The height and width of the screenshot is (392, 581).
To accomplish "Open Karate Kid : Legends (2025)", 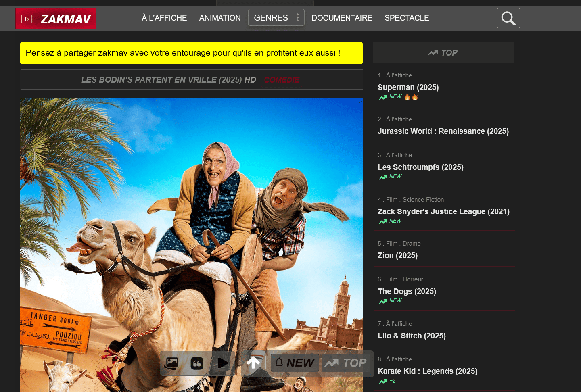I will pos(427,371).
